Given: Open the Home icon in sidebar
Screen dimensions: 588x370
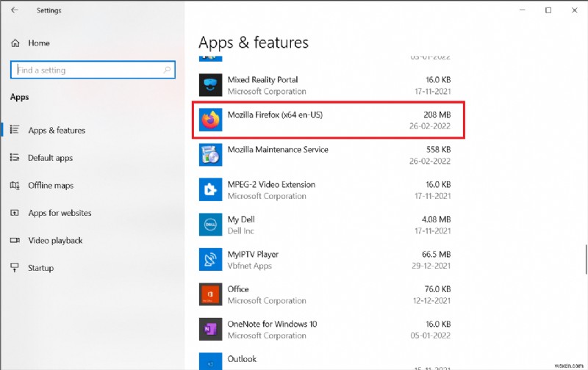Looking at the screenshot, I should point(15,43).
